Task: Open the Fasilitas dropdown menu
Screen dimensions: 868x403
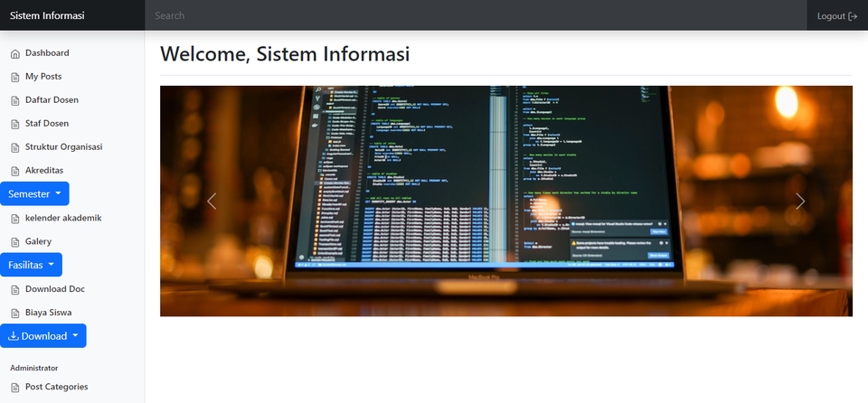Action: point(31,265)
